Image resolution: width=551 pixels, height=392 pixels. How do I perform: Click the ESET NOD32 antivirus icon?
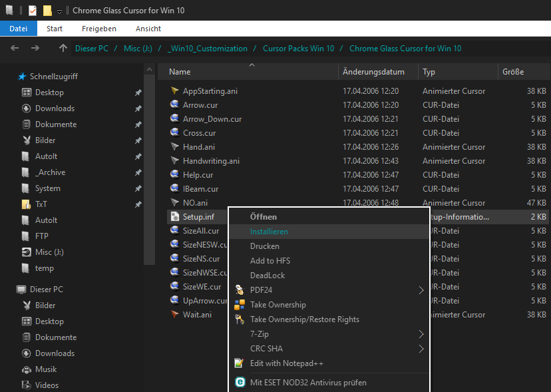pos(240,383)
